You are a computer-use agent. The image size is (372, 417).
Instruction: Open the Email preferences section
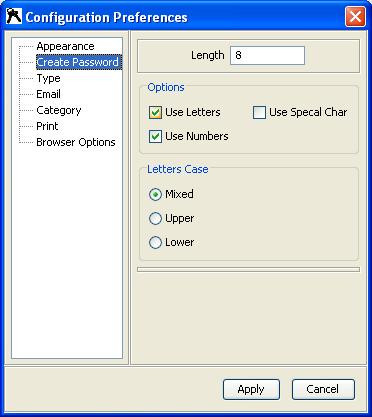pyautogui.click(x=48, y=94)
